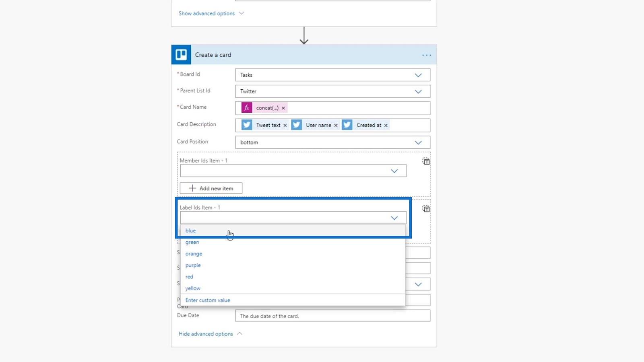Image resolution: width=644 pixels, height=362 pixels.
Task: Remove the concat(...) expression token
Action: [x=283, y=108]
